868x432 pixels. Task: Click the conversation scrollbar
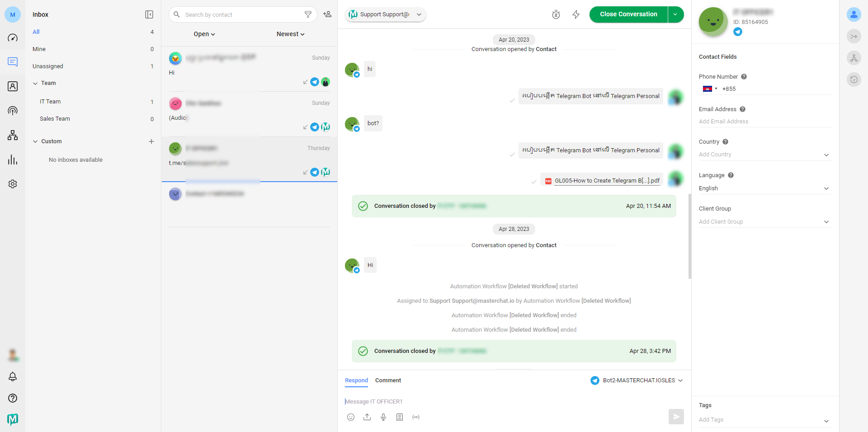point(689,236)
